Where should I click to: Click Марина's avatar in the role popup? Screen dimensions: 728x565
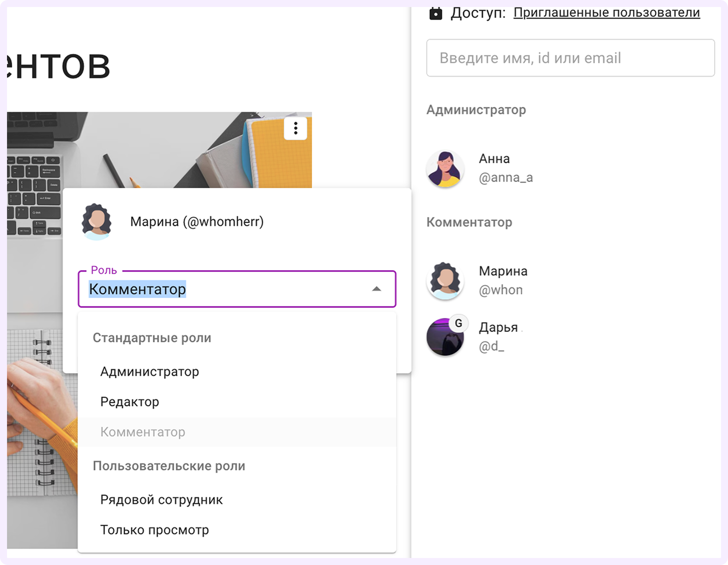point(97,221)
